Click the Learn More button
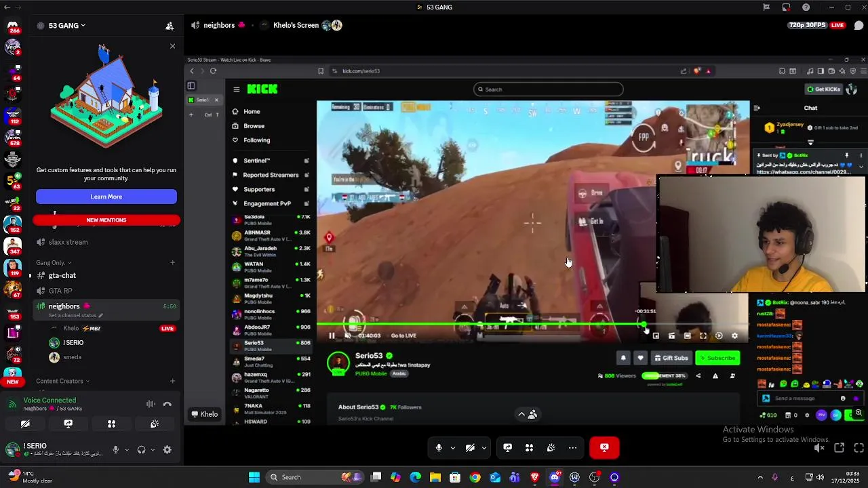Screen dimensions: 868x488 106,197
